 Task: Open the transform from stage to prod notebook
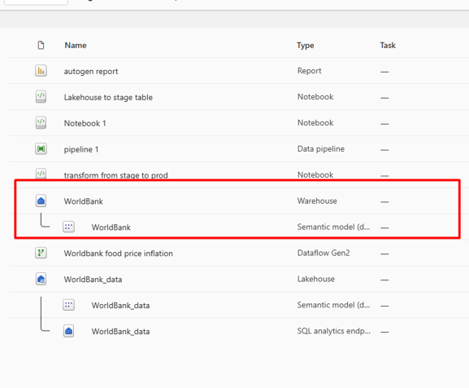[x=116, y=175]
